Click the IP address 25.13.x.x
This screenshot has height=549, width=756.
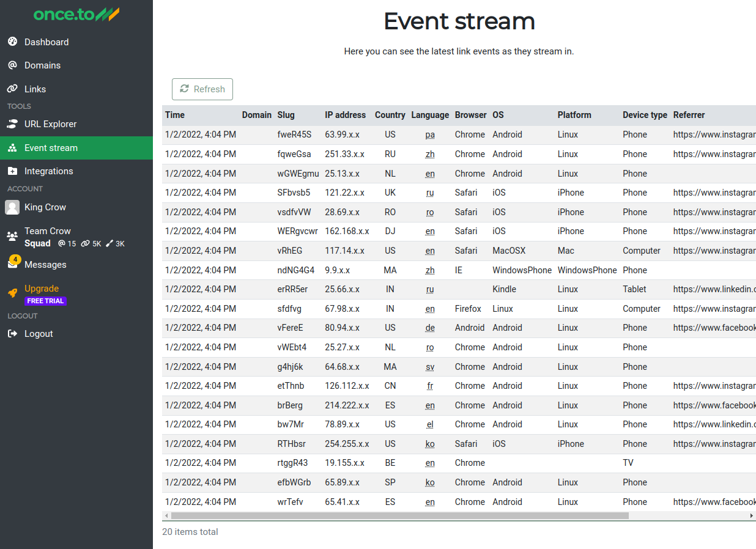(343, 174)
